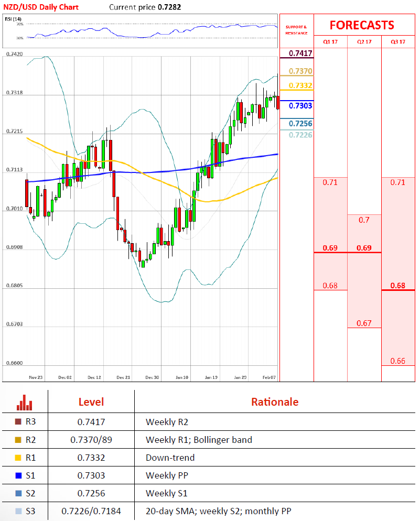This screenshot has width=420, height=521.
Task: Click resistance level 0.7417 beside chart
Action: coord(300,53)
